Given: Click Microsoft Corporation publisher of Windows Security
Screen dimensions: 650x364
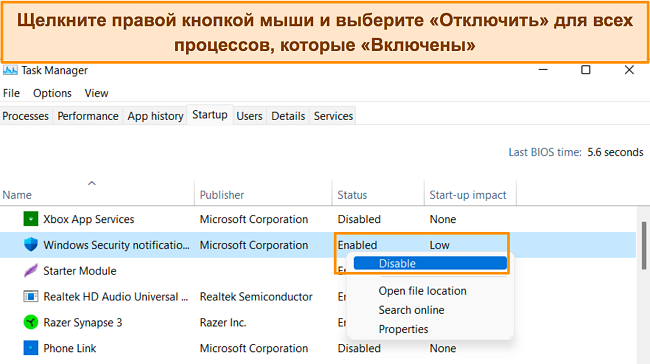Looking at the screenshot, I should point(254,245).
